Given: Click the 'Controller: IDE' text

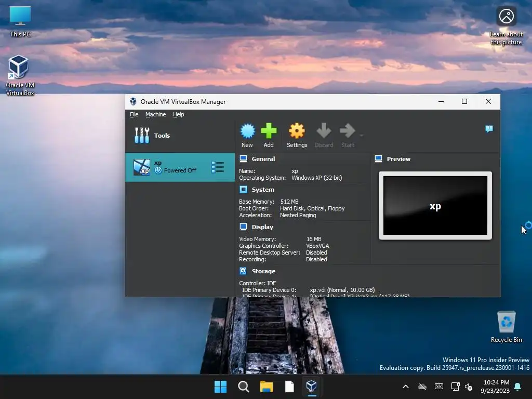Looking at the screenshot, I should (258, 283).
